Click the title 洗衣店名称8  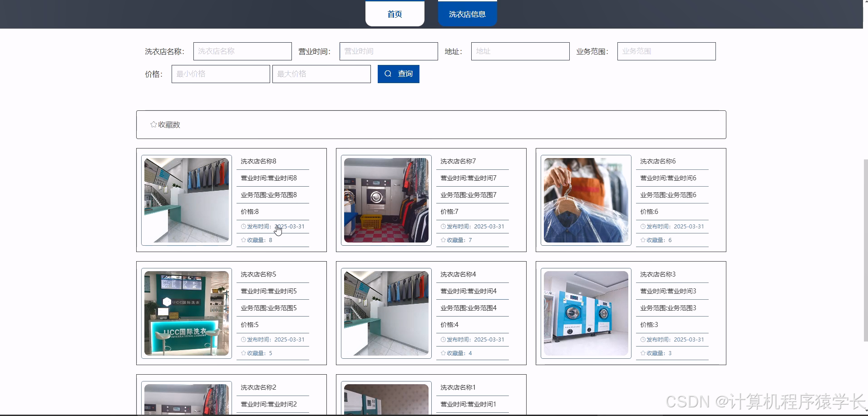pos(258,161)
